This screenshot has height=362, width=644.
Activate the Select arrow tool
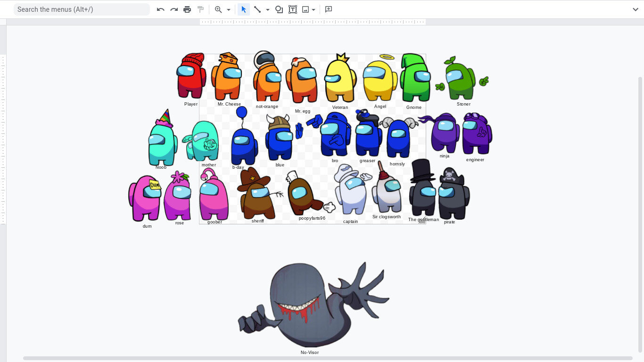pyautogui.click(x=243, y=9)
